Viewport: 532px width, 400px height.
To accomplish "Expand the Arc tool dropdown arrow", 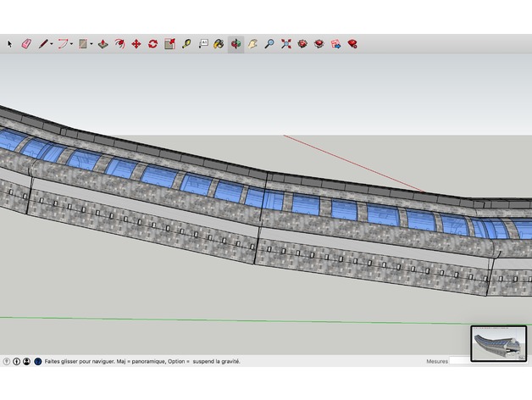I will 71,43.
